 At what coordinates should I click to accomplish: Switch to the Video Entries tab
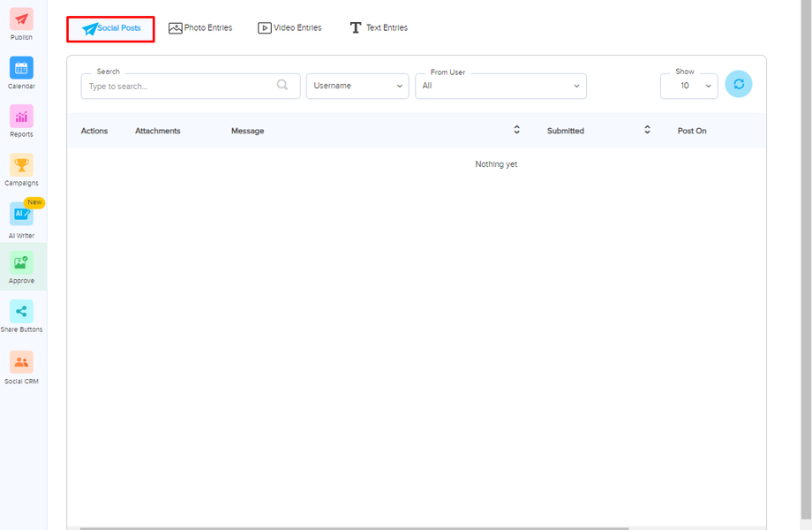(x=289, y=28)
